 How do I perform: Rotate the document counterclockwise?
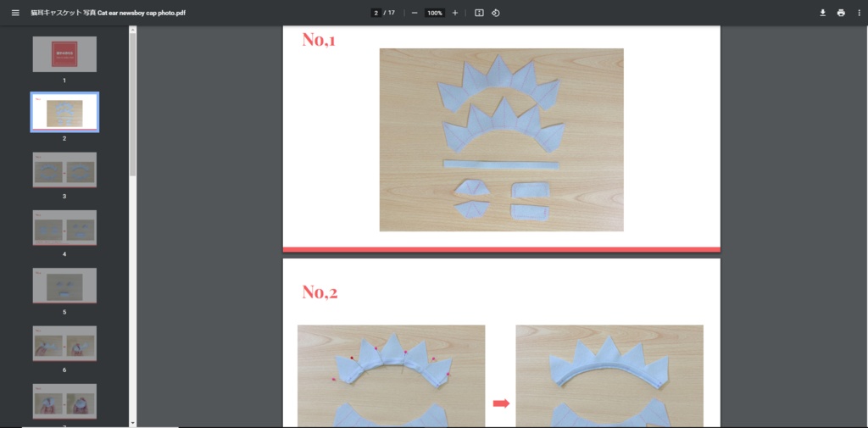coord(495,13)
